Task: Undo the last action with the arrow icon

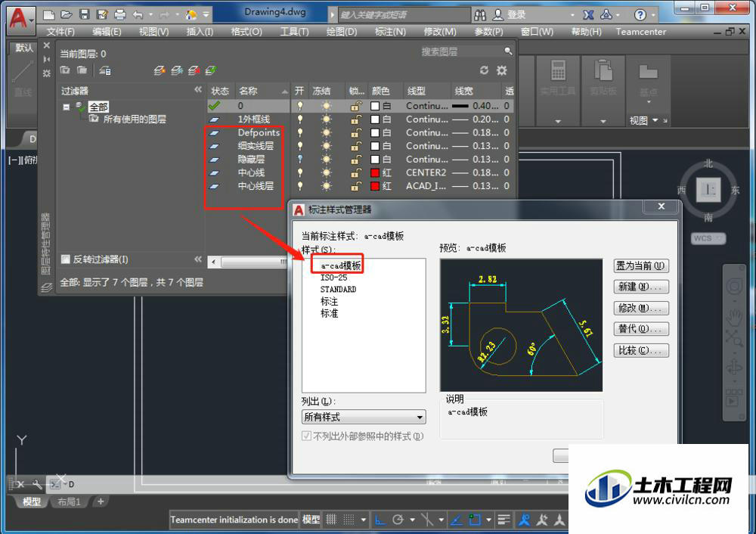Action: click(138, 15)
